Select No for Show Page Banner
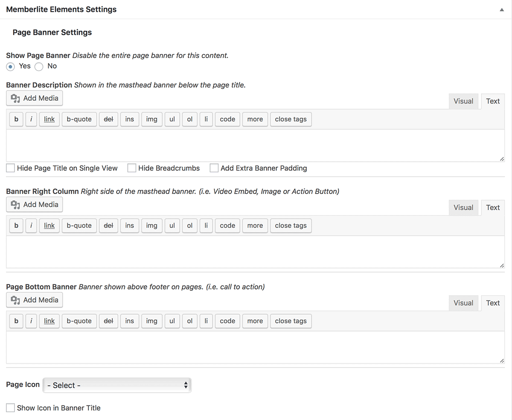 click(39, 67)
